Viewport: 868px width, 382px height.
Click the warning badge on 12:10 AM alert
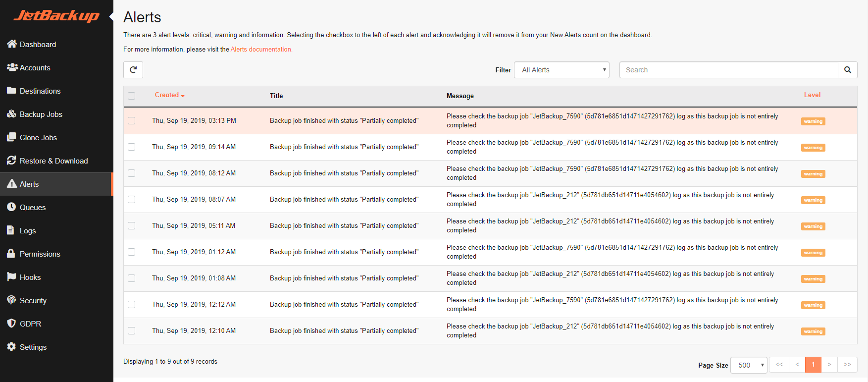[813, 331]
